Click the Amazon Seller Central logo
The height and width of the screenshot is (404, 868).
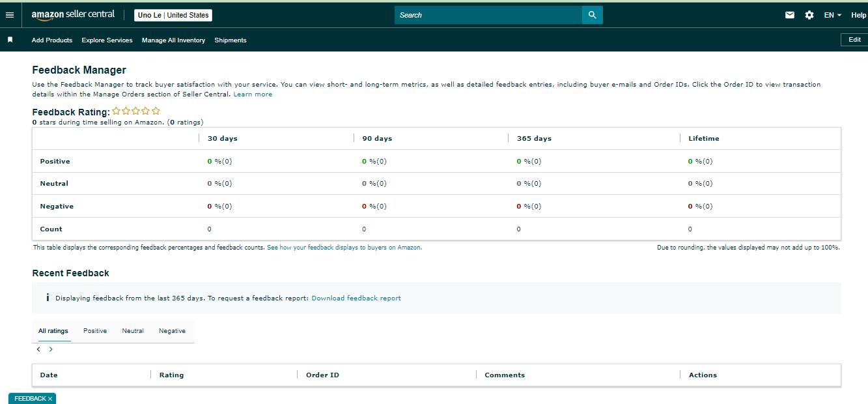coord(73,14)
